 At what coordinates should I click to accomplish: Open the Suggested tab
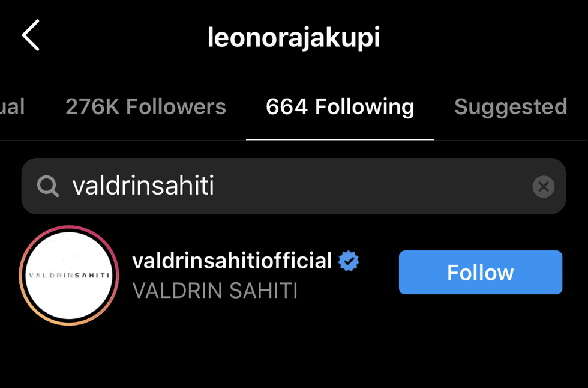(511, 108)
